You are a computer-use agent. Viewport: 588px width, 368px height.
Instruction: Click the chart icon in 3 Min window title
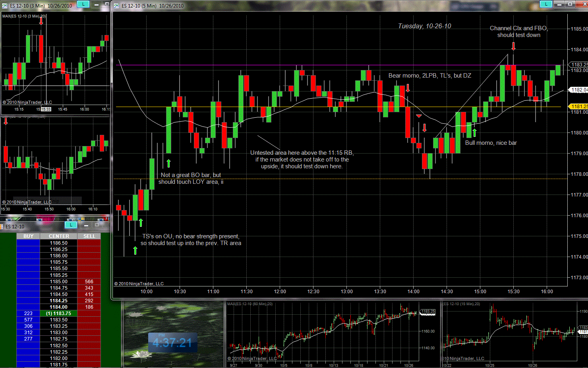tap(5, 6)
